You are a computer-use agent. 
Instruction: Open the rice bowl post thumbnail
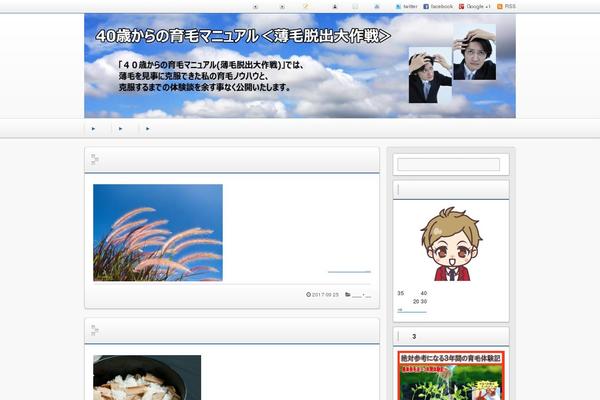(147, 377)
